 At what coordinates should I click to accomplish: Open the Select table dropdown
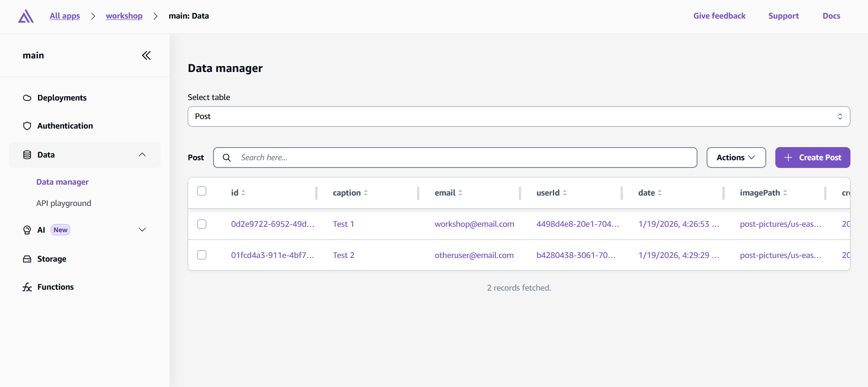pos(519,116)
